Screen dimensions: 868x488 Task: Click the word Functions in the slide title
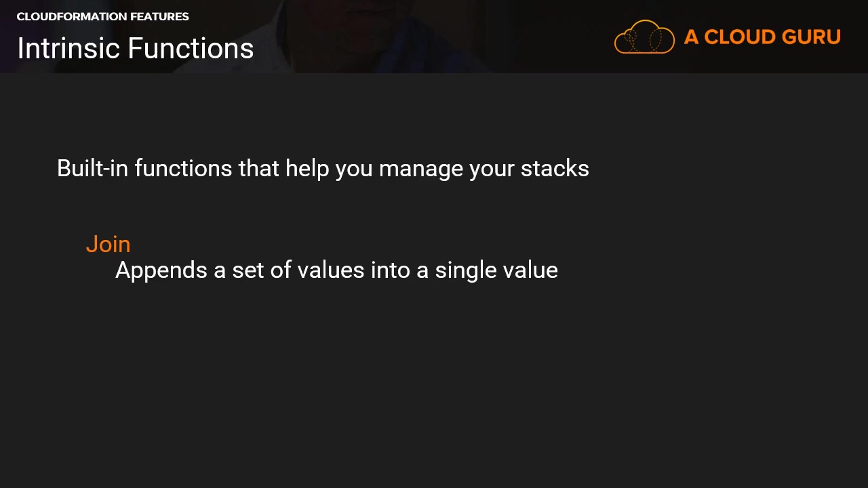click(191, 49)
